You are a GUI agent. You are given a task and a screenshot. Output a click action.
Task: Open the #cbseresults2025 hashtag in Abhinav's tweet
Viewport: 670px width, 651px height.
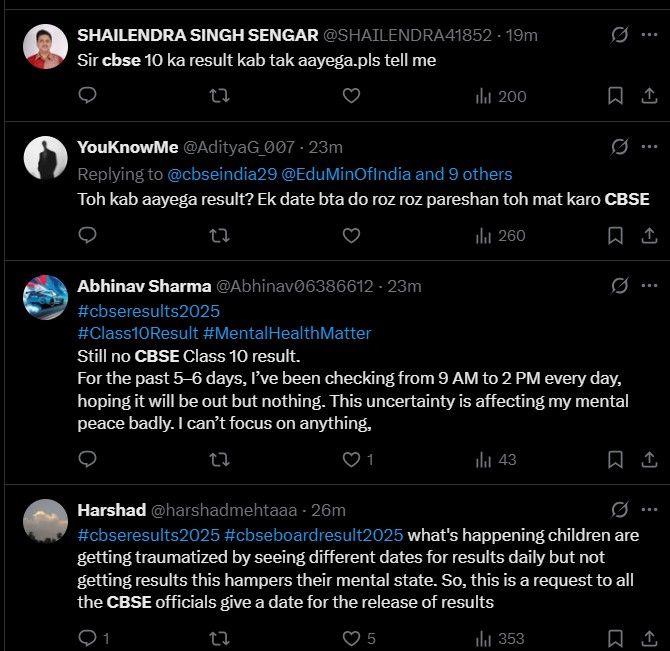[148, 311]
